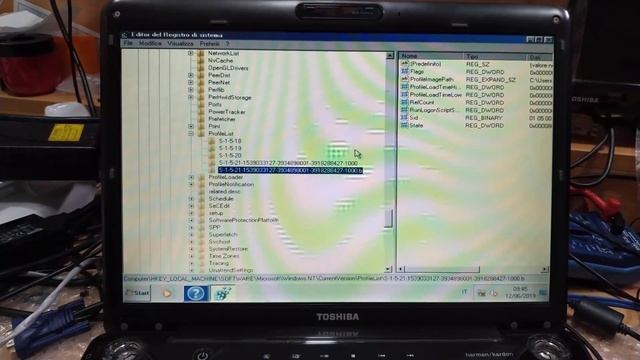640x360 pixels.
Task: Select the S-1-5-21 key ending in 1000.b
Action: tap(290, 170)
